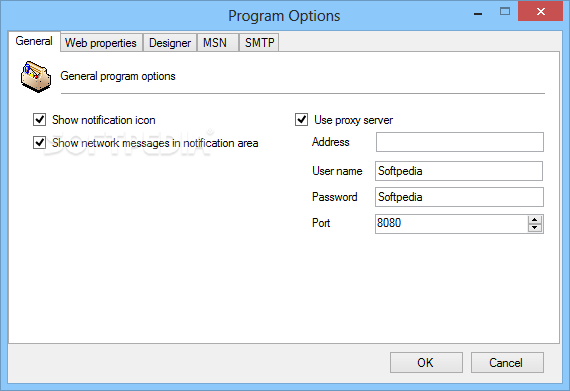Confirm settings with the OK button
Image resolution: width=570 pixels, height=391 pixels.
(426, 363)
